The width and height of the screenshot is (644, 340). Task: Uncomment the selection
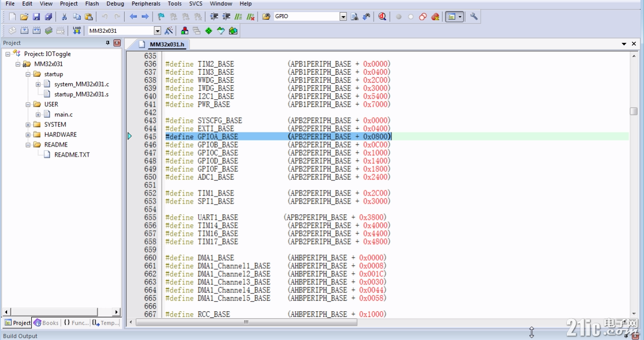click(x=251, y=17)
